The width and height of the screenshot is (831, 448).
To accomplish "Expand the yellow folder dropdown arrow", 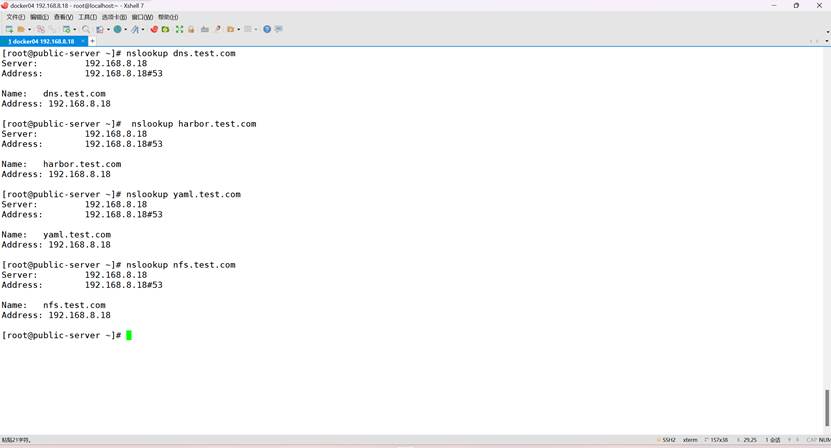I will click(x=238, y=29).
